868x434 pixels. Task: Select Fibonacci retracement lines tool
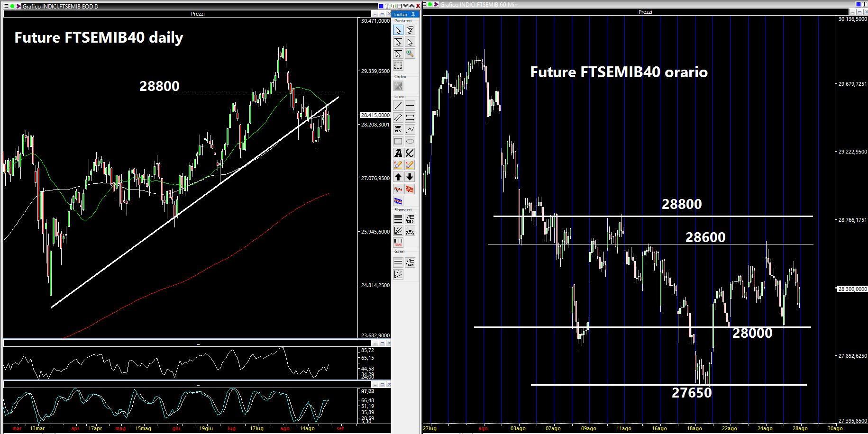coord(398,219)
